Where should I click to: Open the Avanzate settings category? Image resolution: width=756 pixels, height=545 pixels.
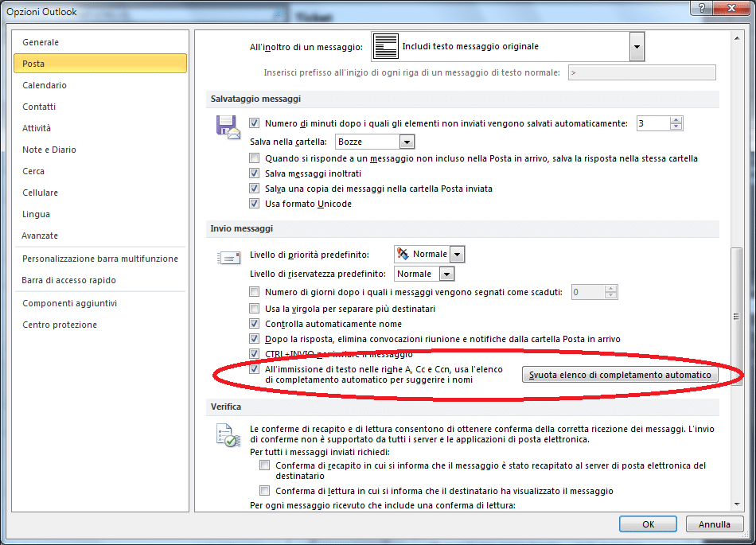coord(100,236)
